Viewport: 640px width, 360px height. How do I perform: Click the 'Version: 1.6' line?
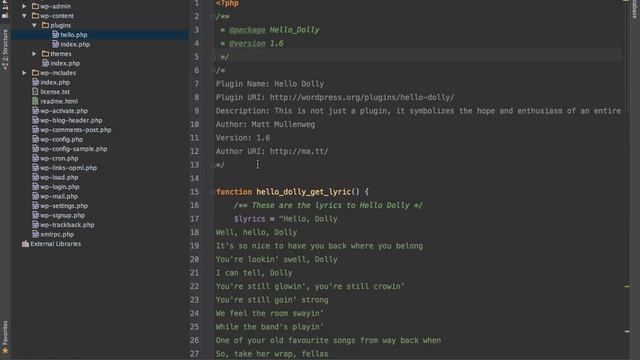click(243, 138)
